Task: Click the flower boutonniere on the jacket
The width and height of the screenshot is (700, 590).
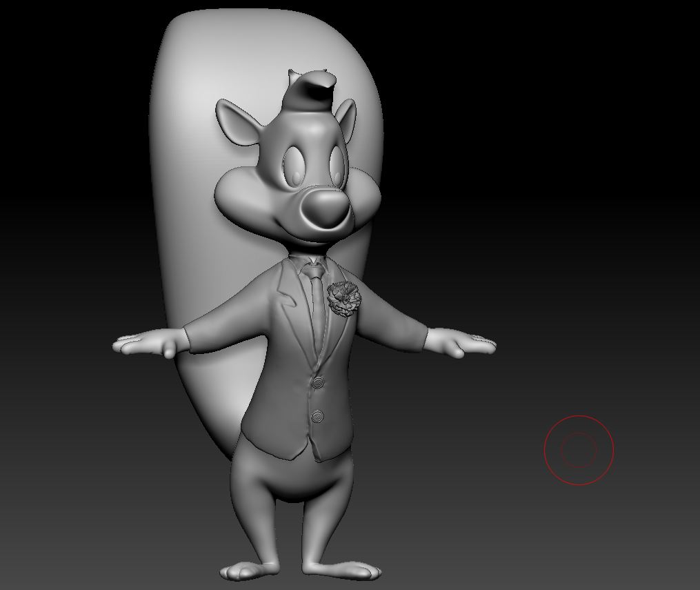Action: point(343,299)
